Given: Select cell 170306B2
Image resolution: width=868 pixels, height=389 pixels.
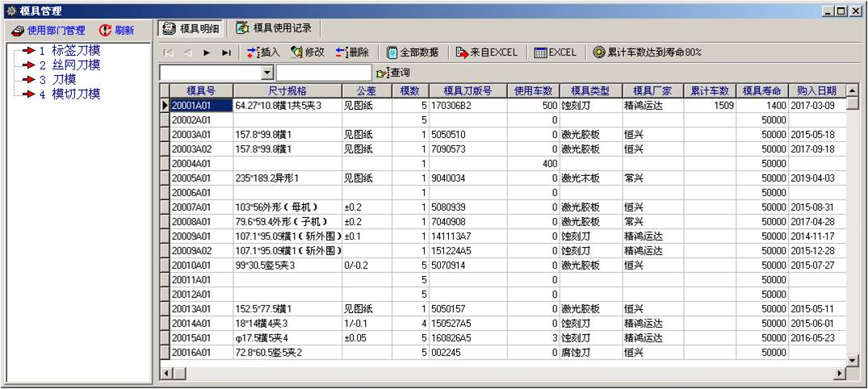Looking at the screenshot, I should coord(468,105).
